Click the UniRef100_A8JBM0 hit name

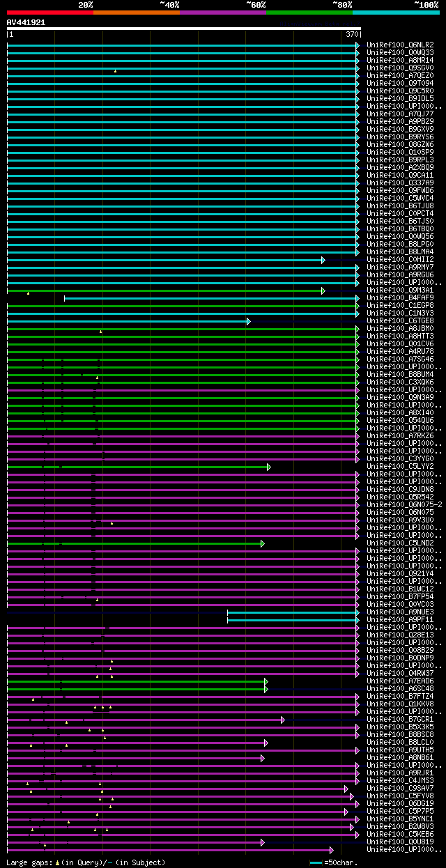pyautogui.click(x=400, y=329)
